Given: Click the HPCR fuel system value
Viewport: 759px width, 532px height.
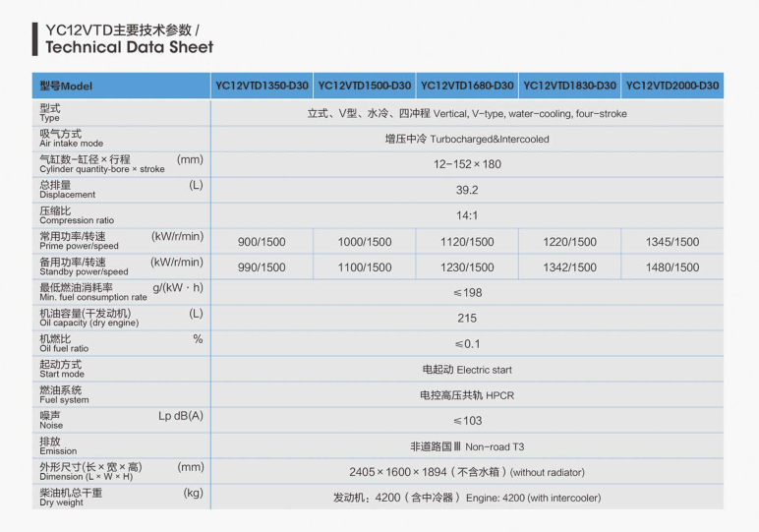Looking at the screenshot, I should [467, 395].
